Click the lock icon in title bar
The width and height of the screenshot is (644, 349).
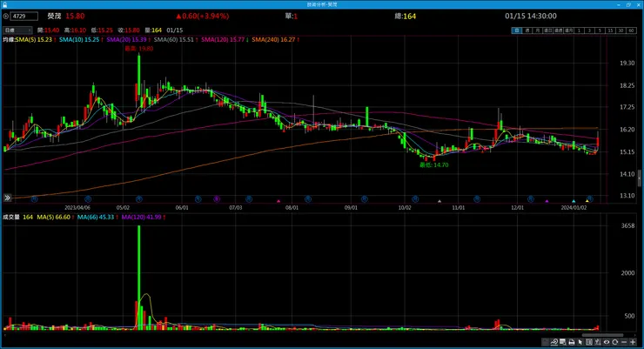(x=4, y=4)
